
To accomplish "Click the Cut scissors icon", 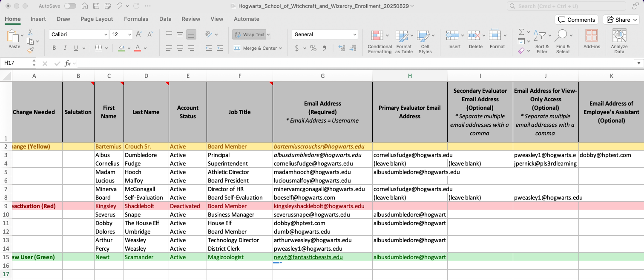I will click(x=30, y=32).
